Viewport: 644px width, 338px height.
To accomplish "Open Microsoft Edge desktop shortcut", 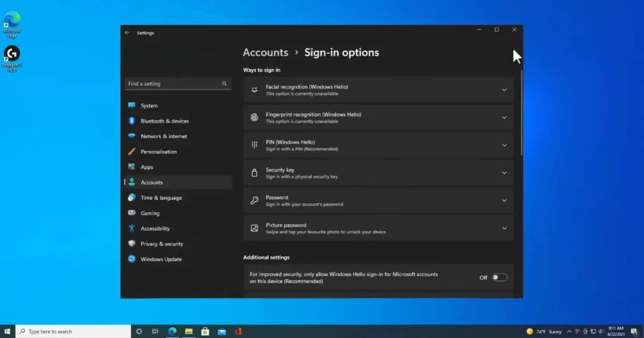I will pos(11,25).
